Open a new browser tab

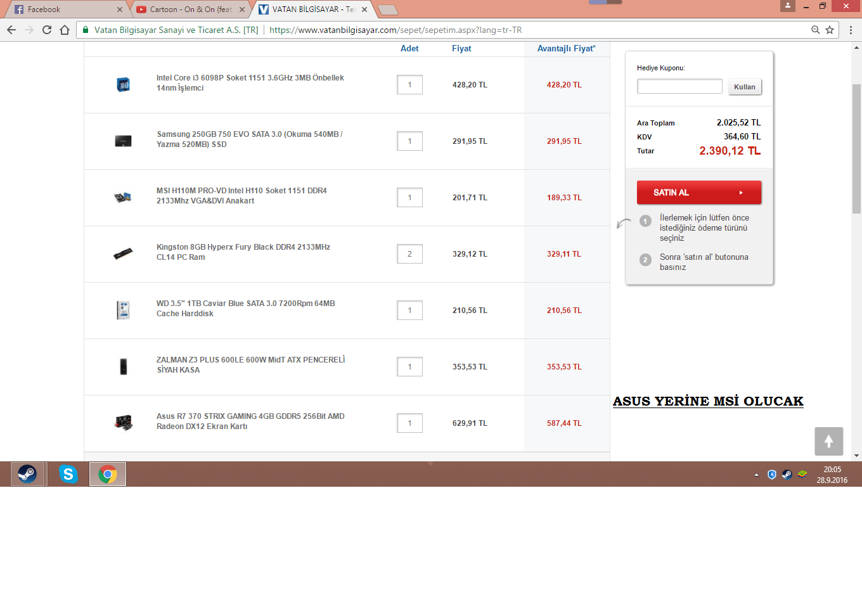388,10
